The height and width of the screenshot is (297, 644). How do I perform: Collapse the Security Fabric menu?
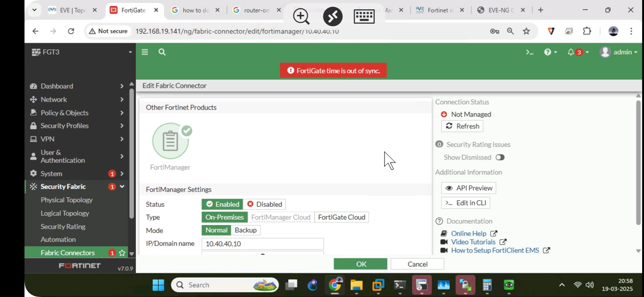point(77,187)
